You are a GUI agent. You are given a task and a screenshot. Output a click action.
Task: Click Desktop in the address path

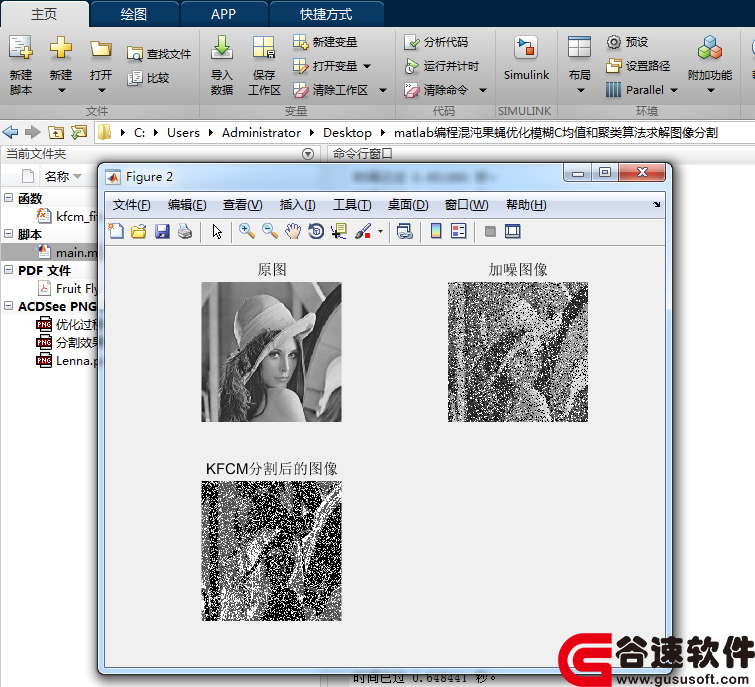click(x=347, y=132)
